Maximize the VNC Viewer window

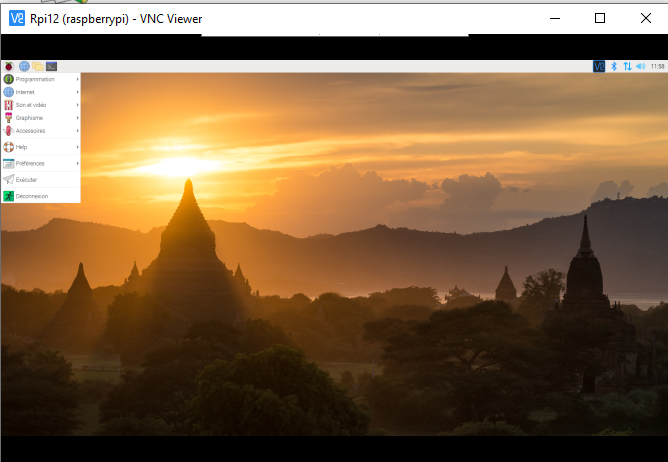(x=600, y=18)
